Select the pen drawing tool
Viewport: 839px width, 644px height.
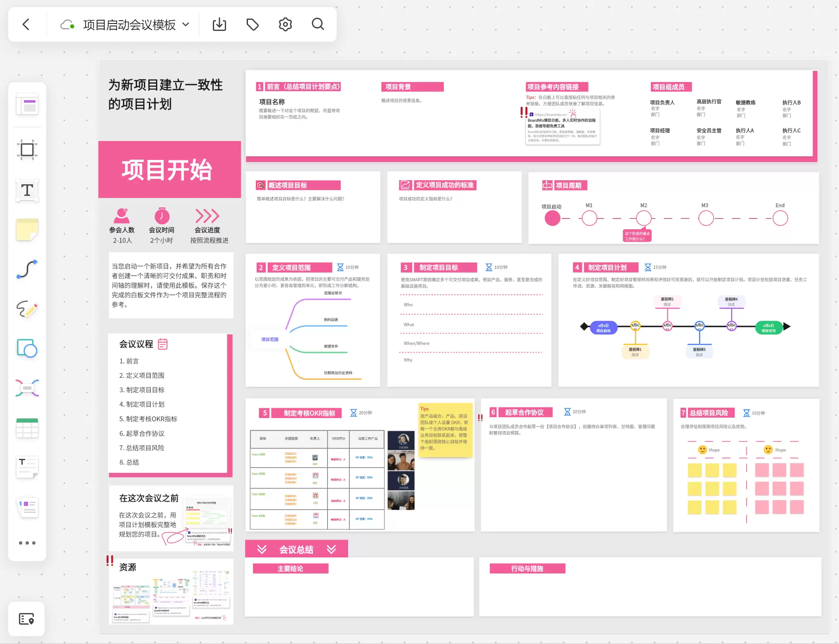point(27,309)
